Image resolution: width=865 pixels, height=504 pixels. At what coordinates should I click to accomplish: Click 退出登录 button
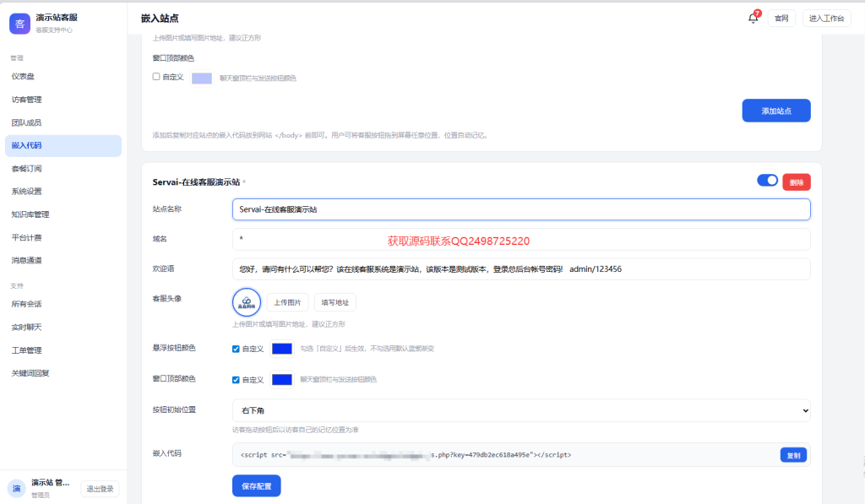(x=100, y=489)
